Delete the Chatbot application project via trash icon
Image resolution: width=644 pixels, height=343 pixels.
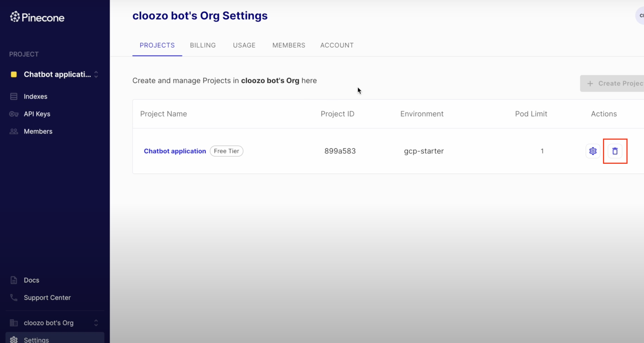615,151
